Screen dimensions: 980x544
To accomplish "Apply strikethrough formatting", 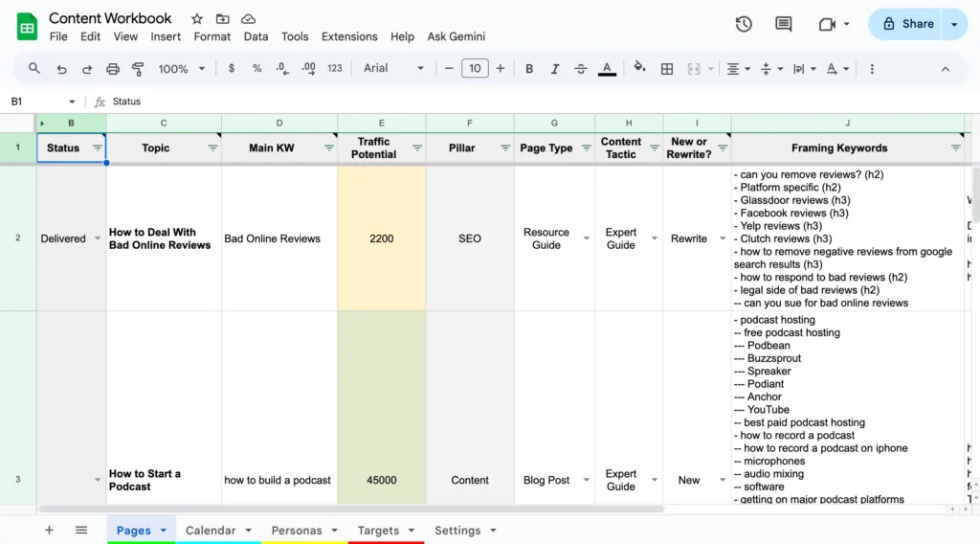I will click(x=580, y=69).
